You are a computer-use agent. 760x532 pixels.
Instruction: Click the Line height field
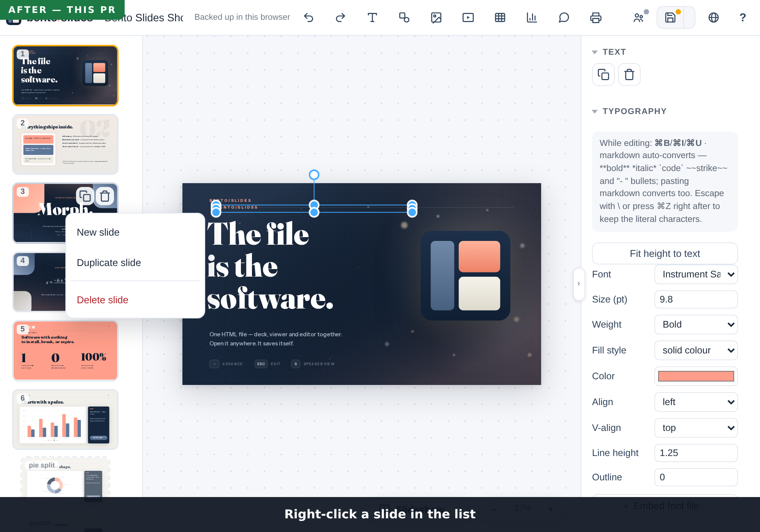tap(696, 453)
